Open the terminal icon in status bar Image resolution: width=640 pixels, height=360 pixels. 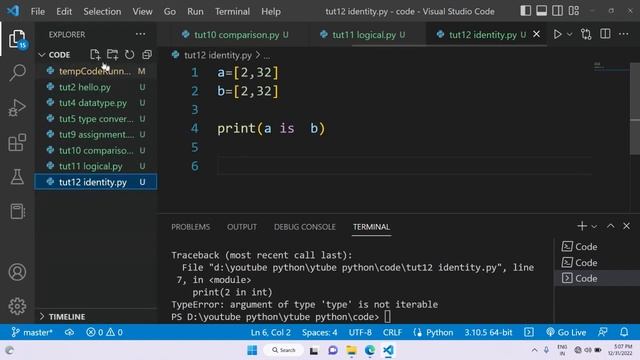(529, 332)
